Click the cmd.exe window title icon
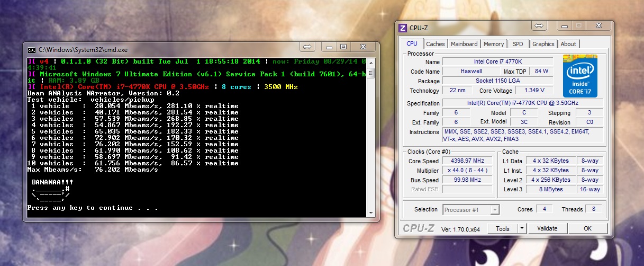This screenshot has width=644, height=266. (x=32, y=49)
